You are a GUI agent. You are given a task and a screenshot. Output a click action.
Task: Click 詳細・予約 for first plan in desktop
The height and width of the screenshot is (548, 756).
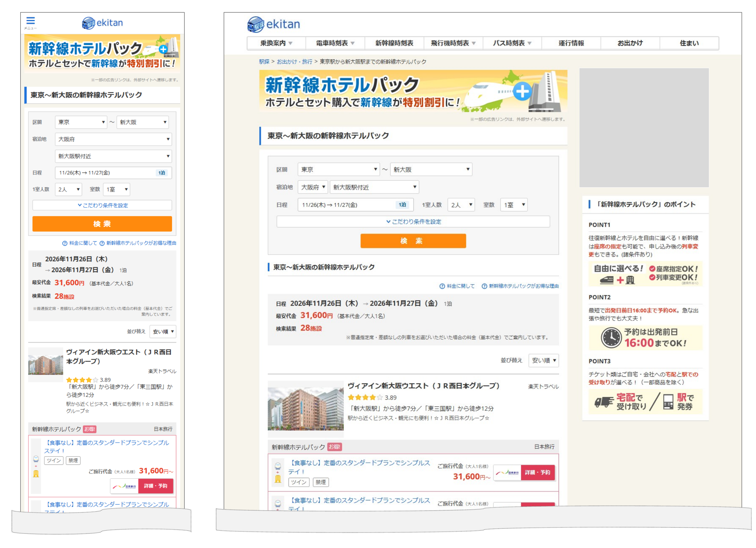pyautogui.click(x=538, y=472)
